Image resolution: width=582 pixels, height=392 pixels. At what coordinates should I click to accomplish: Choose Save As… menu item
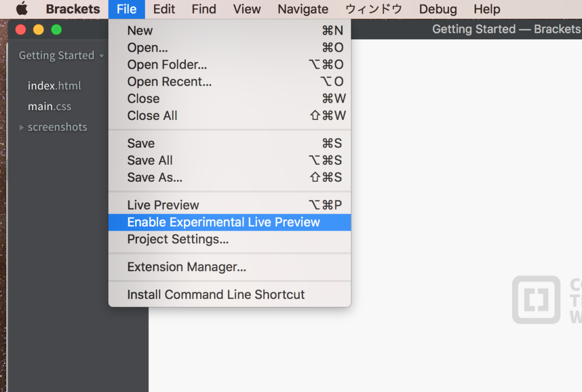(x=155, y=177)
